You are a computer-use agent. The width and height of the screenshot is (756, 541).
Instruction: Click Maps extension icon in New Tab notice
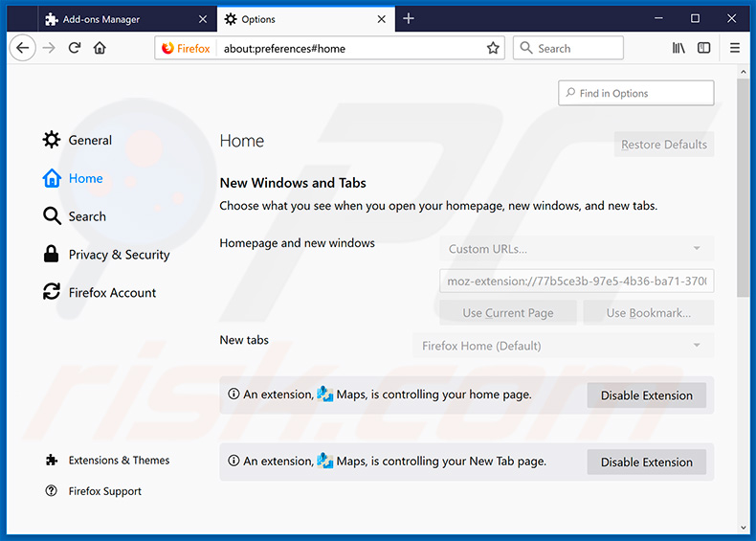pos(325,461)
